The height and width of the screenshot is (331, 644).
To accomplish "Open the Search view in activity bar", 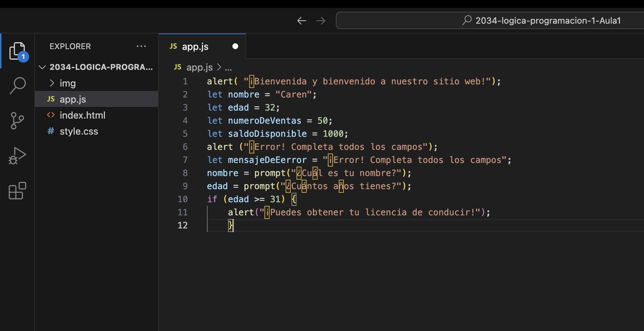I will pyautogui.click(x=17, y=86).
